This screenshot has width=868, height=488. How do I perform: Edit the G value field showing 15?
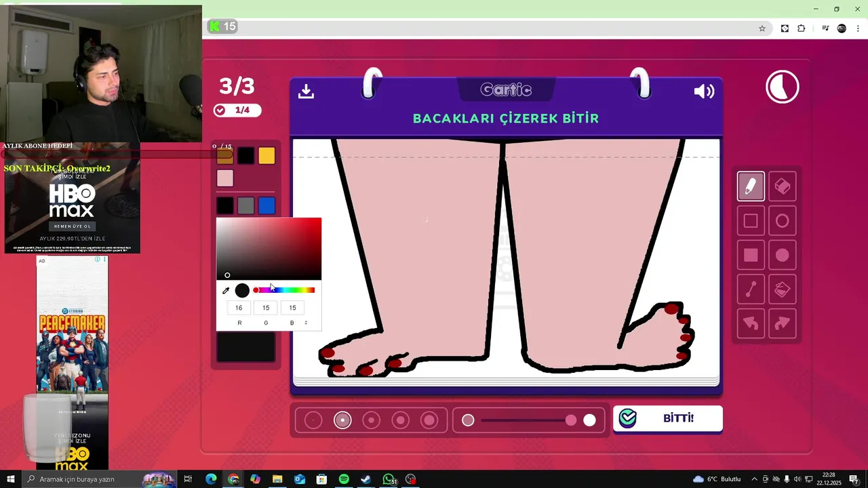pos(266,308)
